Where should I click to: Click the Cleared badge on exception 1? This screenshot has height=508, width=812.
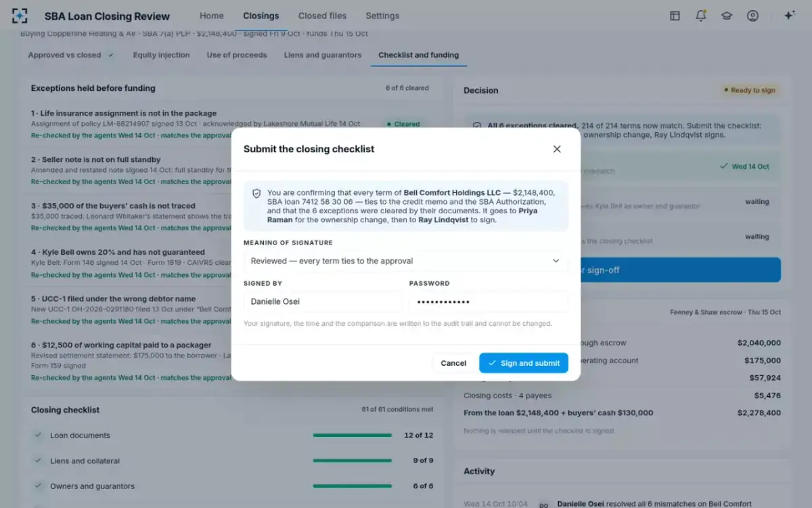coord(403,124)
